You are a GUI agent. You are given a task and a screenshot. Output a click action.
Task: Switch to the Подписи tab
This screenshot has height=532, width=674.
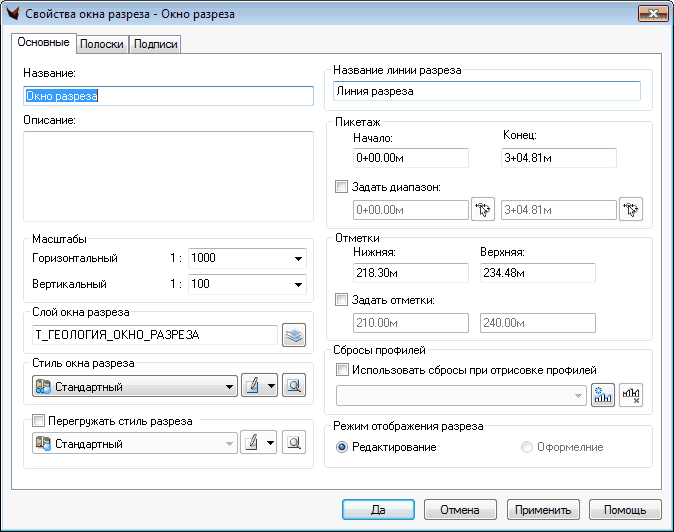155,44
